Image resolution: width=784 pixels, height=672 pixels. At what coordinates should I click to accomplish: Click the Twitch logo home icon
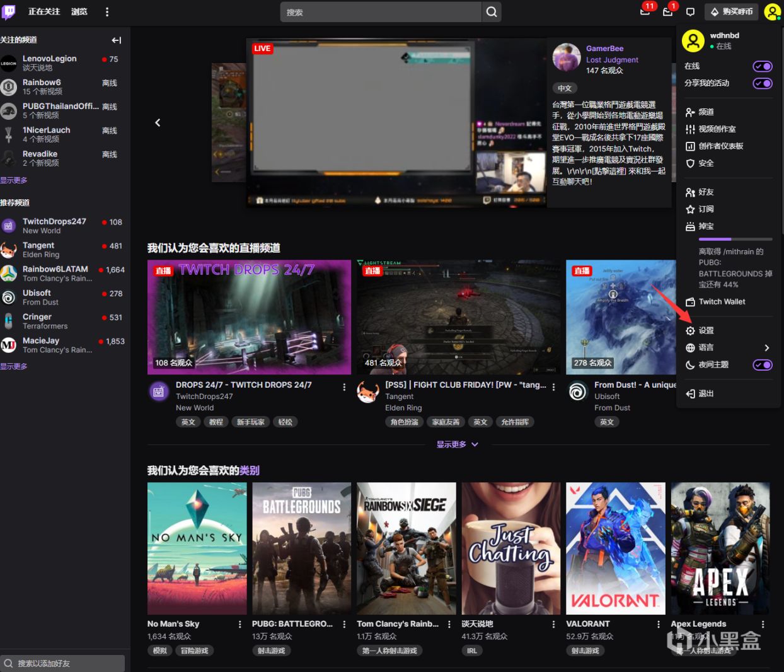[x=9, y=11]
